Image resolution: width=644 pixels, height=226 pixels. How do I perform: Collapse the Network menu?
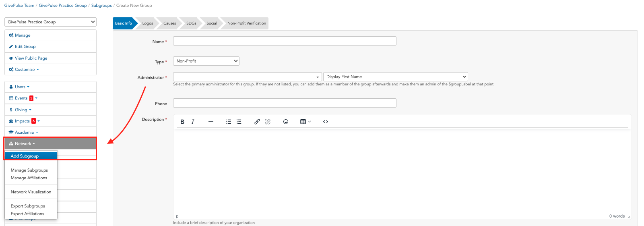(50, 143)
